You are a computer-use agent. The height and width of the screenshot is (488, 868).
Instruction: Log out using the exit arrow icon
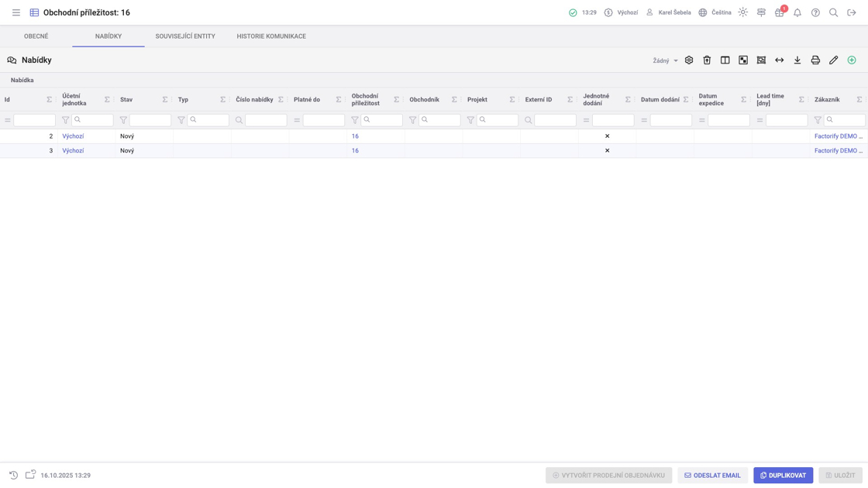pyautogui.click(x=852, y=12)
